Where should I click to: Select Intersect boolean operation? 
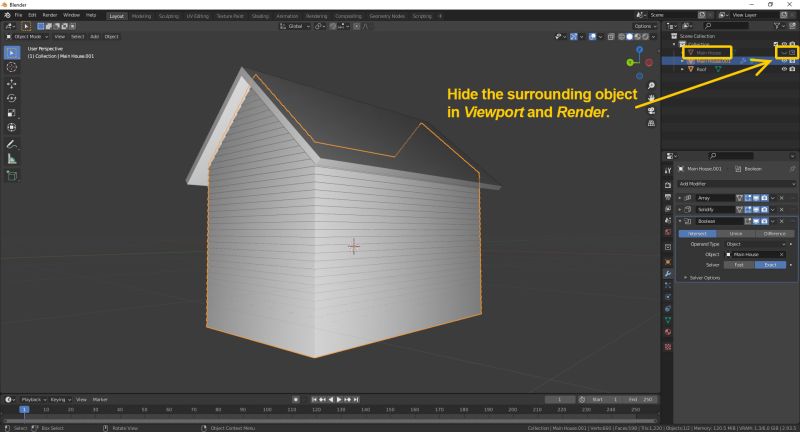697,234
